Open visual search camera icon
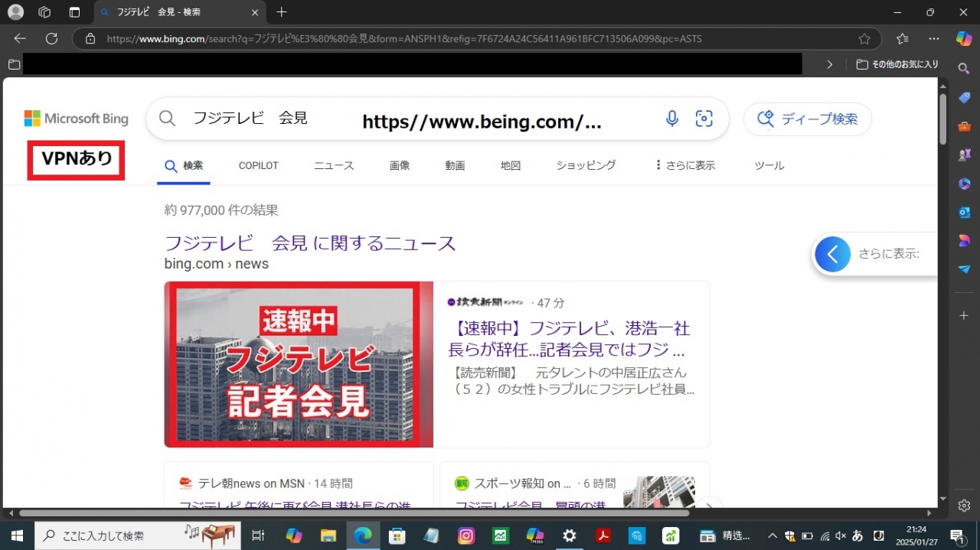 tap(704, 119)
